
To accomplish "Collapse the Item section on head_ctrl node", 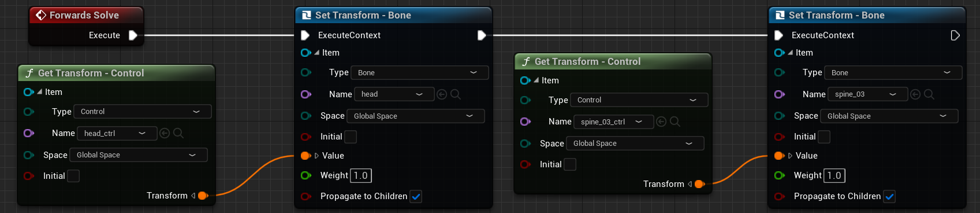I will click(x=39, y=92).
